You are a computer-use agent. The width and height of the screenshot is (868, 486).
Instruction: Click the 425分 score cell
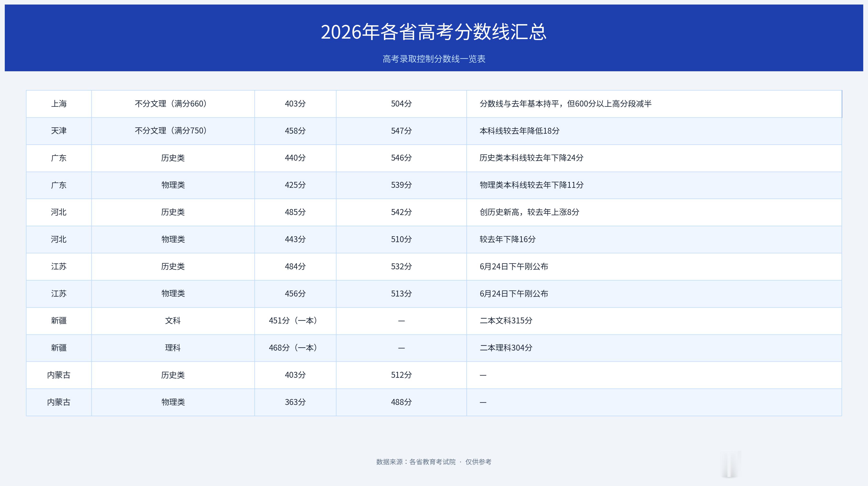(x=295, y=185)
